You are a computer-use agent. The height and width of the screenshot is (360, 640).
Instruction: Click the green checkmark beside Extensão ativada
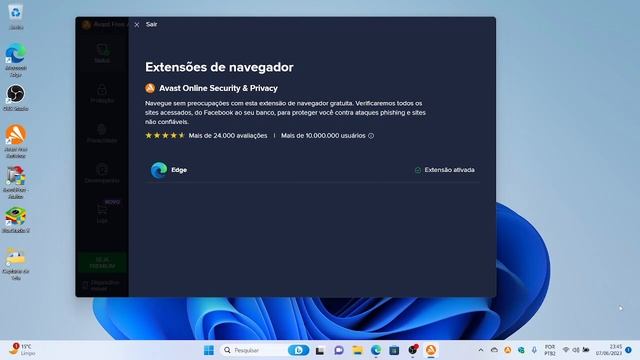tap(418, 170)
